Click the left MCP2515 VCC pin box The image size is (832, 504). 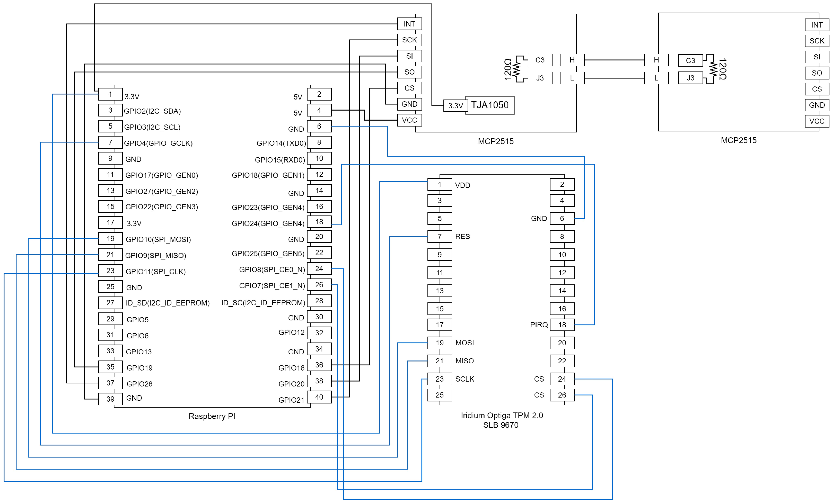409,120
